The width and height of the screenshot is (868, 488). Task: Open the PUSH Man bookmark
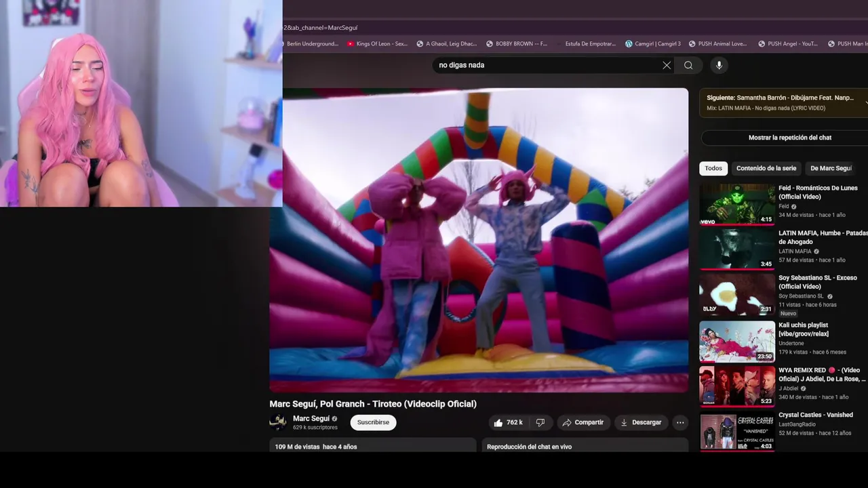click(848, 44)
